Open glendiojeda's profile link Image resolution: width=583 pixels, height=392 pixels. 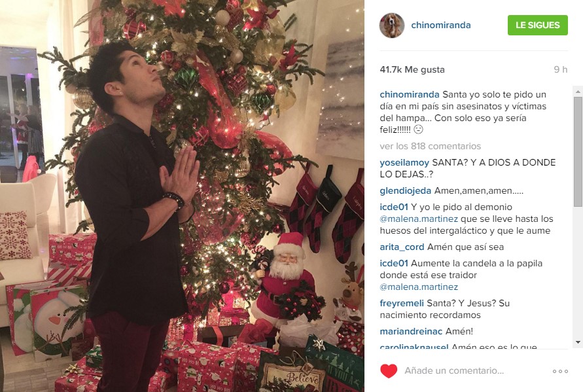point(405,191)
